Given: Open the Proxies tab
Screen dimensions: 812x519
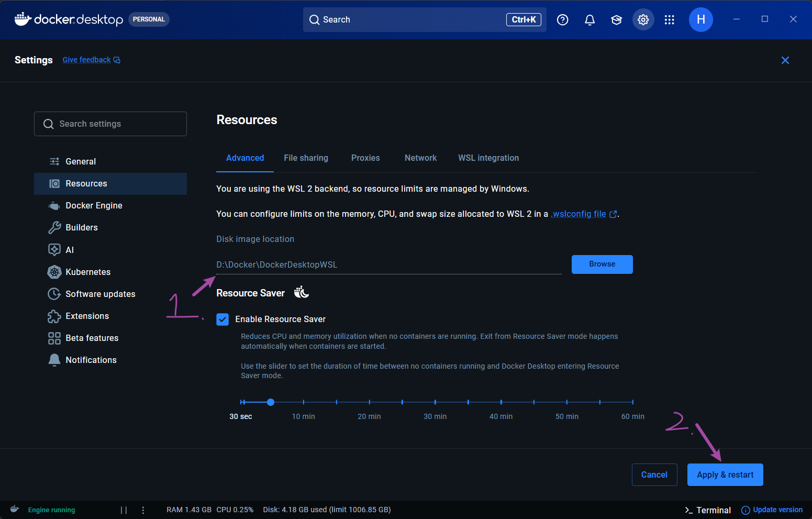Looking at the screenshot, I should tap(365, 158).
